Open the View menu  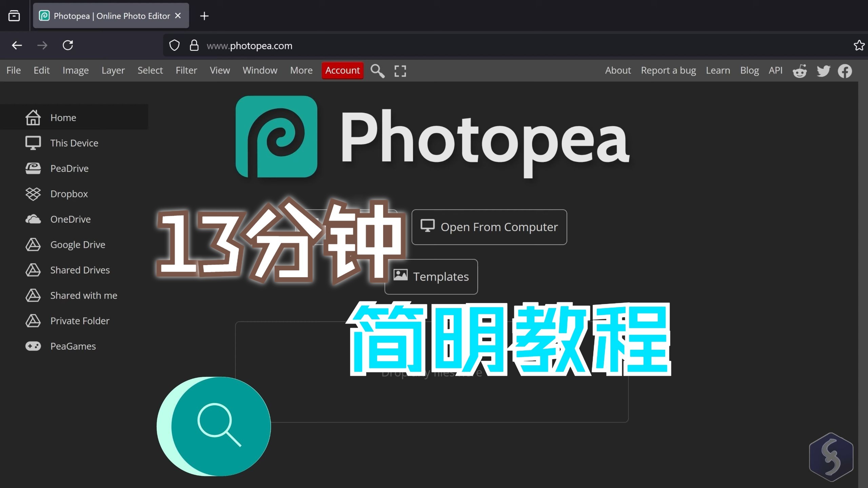coord(220,70)
